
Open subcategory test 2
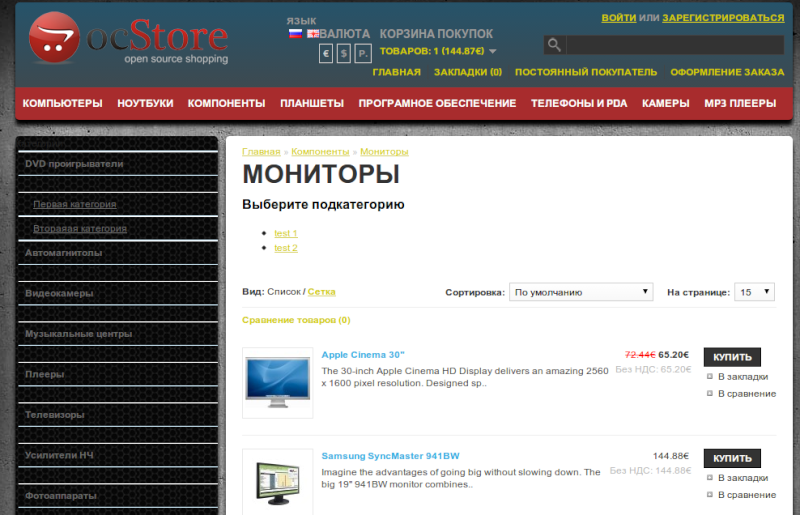coord(286,248)
